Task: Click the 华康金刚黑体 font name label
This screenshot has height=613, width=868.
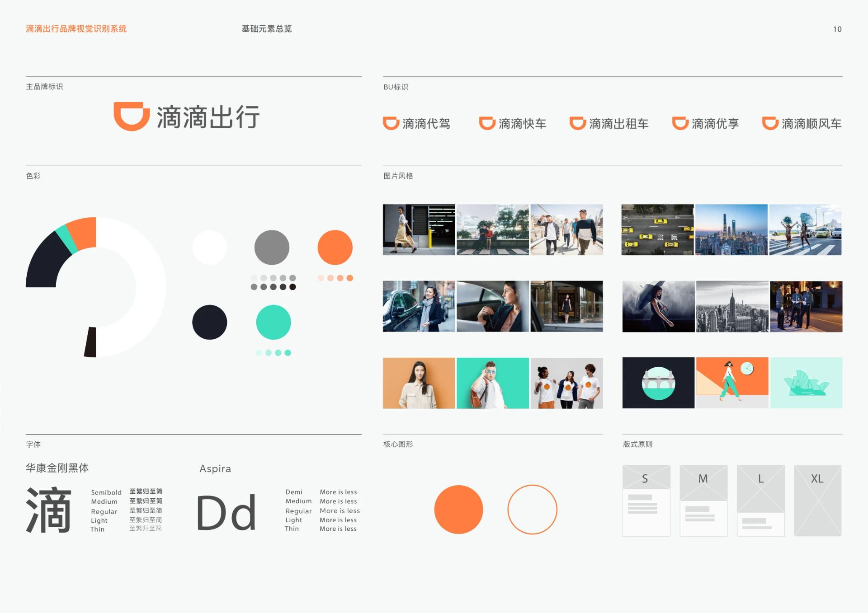Action: (x=58, y=468)
